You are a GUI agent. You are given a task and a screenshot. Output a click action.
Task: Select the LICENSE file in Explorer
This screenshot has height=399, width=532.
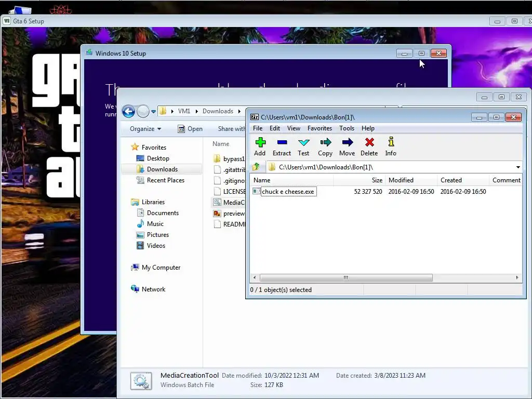point(229,192)
